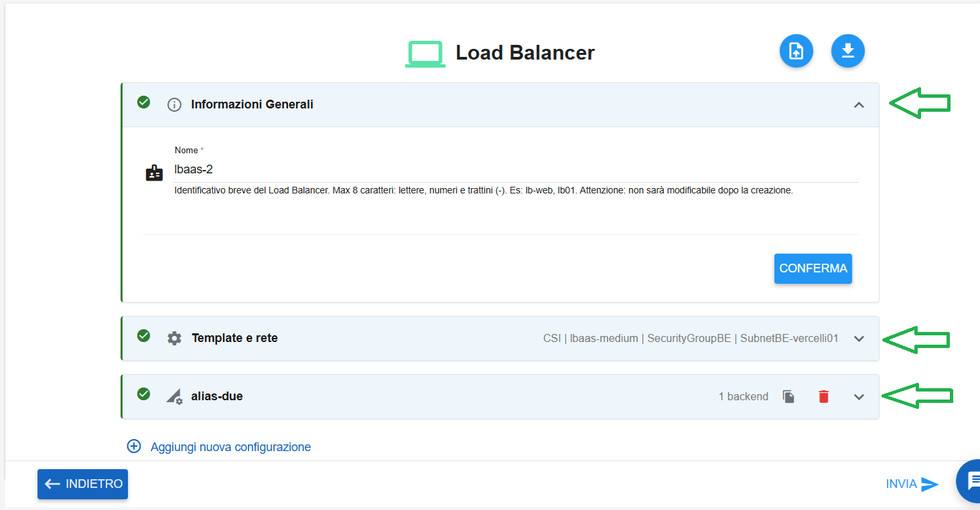Image resolution: width=980 pixels, height=510 pixels.
Task: Click the Load Balancer page title
Action: 525,53
